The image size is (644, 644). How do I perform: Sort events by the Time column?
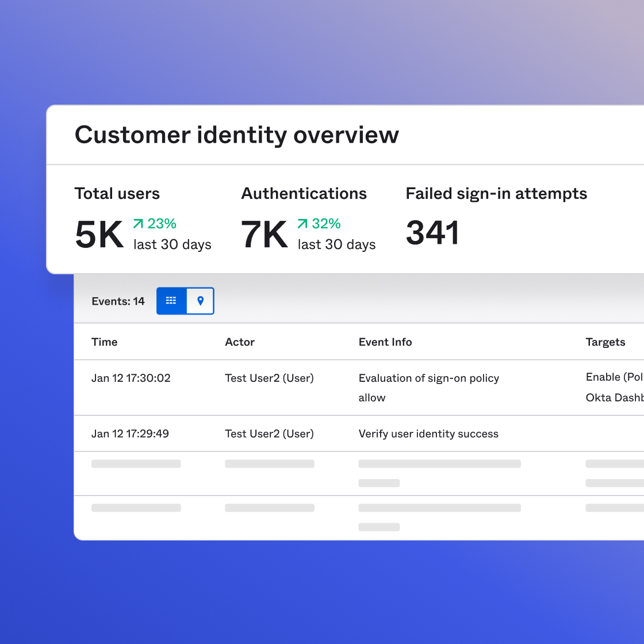pos(104,342)
